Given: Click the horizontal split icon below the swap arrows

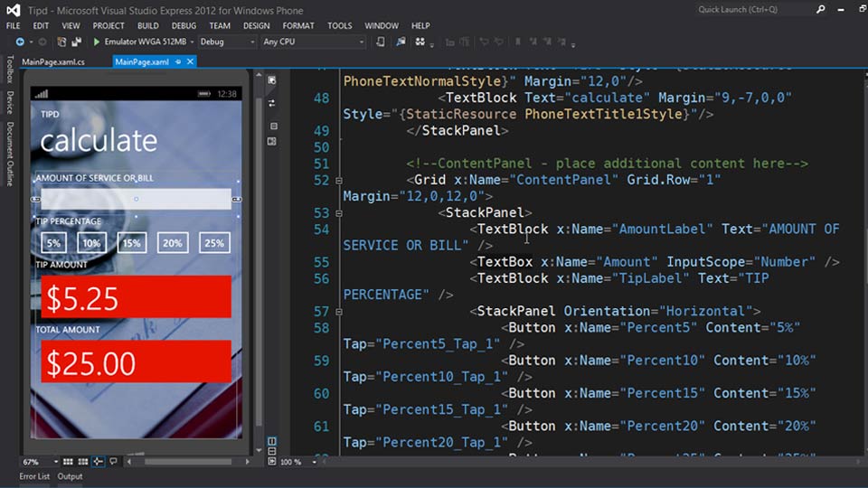Looking at the screenshot, I should (x=273, y=127).
